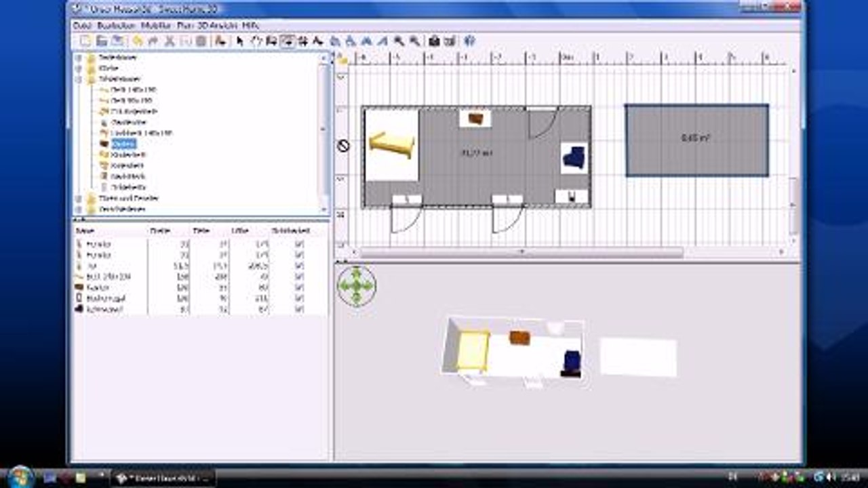This screenshot has height=488, width=868.
Task: Activate the arrow Select mode tool
Action: (x=239, y=41)
